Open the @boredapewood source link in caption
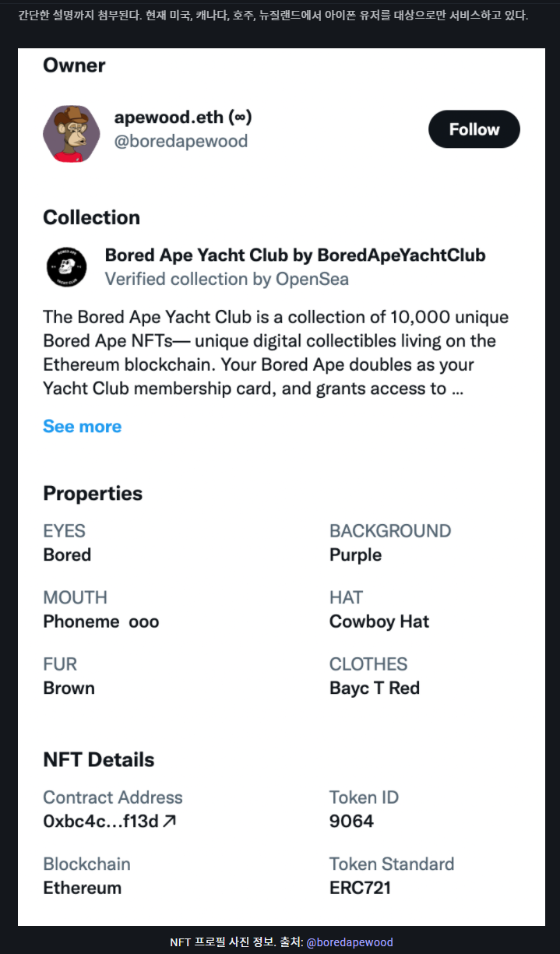 [x=350, y=942]
